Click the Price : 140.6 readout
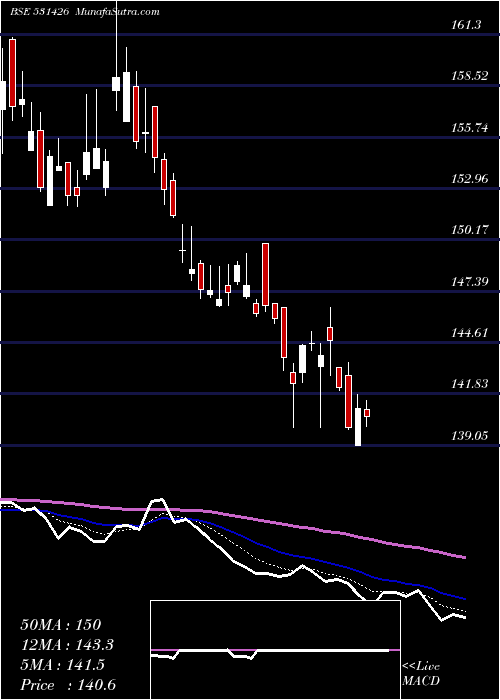This screenshot has width=500, height=700. pos(68,685)
